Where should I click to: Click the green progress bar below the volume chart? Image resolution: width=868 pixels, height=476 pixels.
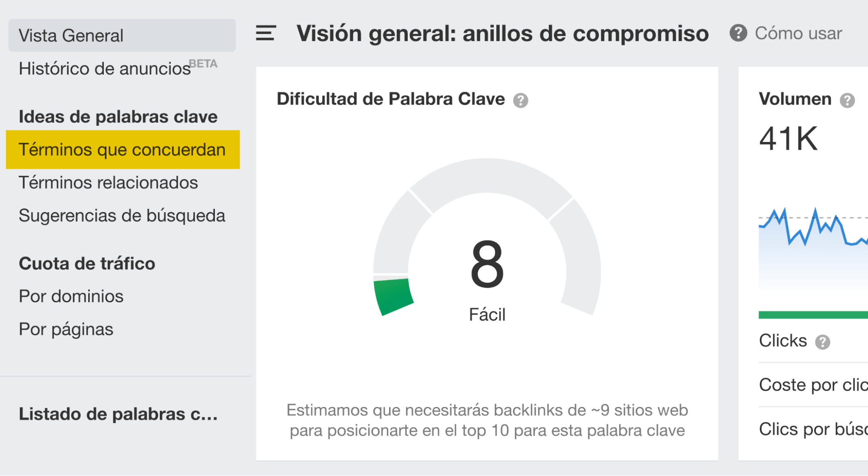(821, 314)
